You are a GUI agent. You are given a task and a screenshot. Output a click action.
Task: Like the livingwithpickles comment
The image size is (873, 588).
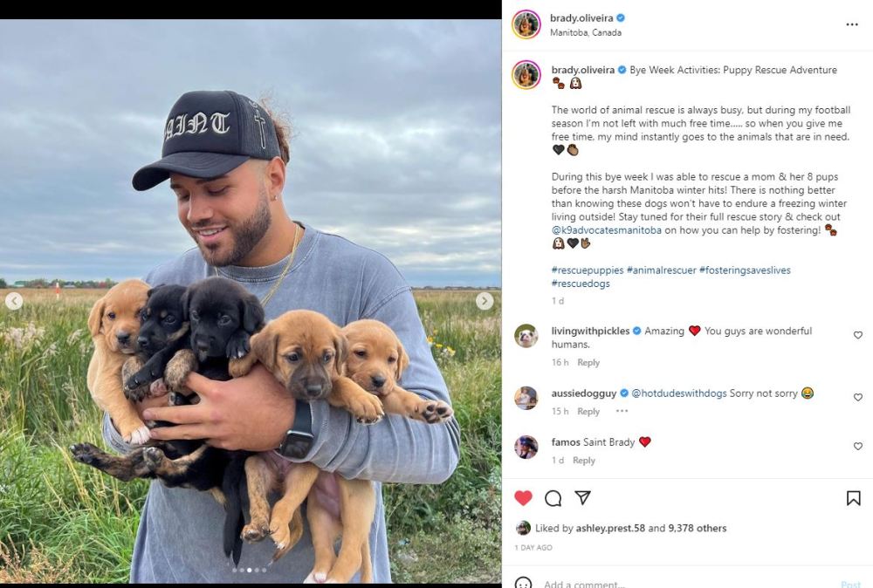857,335
